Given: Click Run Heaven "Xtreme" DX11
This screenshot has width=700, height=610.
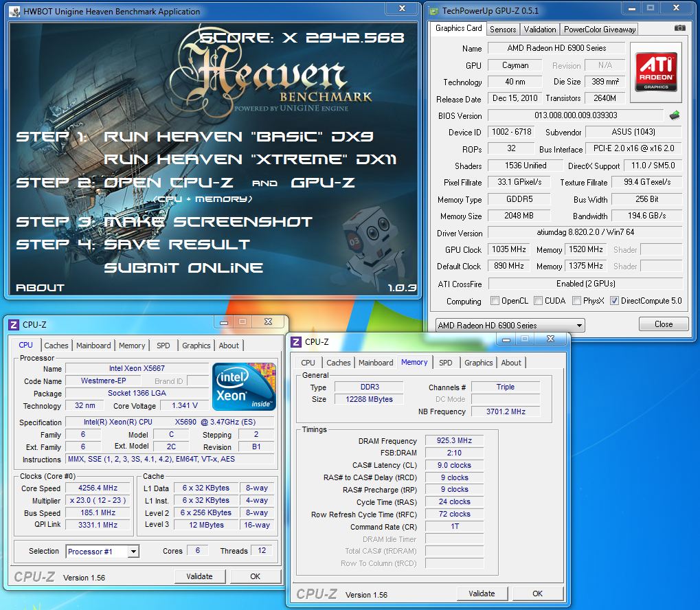Looking at the screenshot, I should [250, 159].
